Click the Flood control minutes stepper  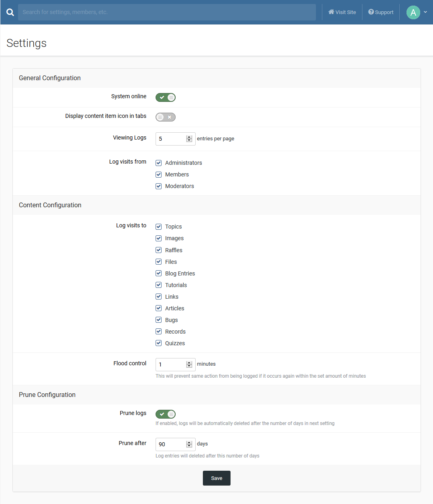189,364
